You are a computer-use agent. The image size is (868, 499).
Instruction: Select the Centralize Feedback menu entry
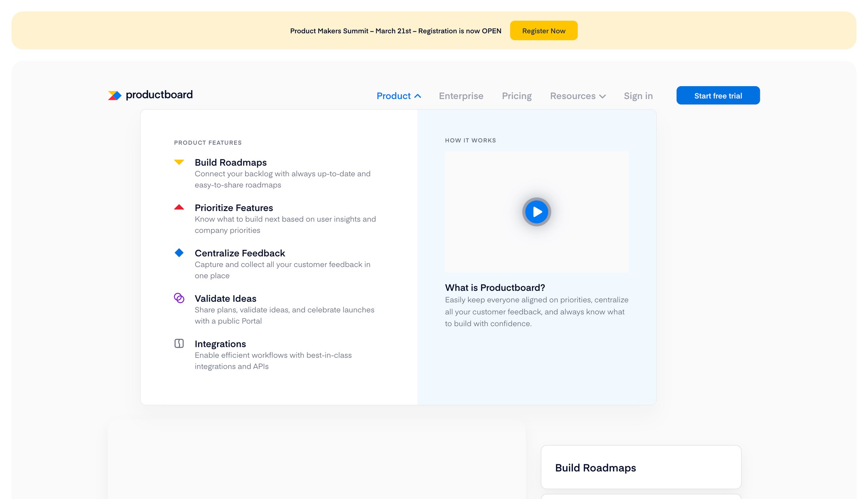(x=240, y=253)
